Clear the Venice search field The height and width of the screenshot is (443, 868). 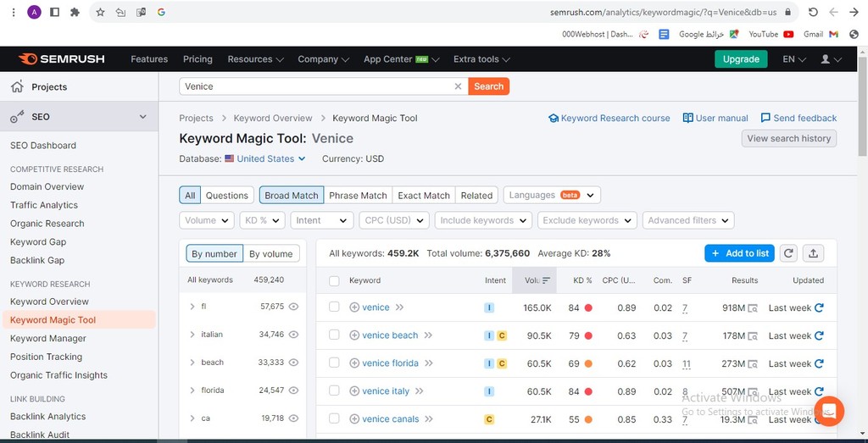tap(458, 86)
